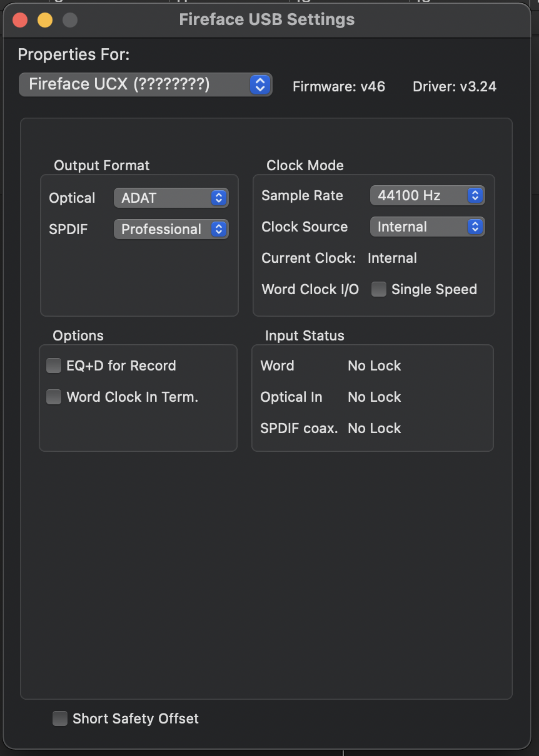Click the Word input No Lock status
The width and height of the screenshot is (539, 756).
point(374,365)
